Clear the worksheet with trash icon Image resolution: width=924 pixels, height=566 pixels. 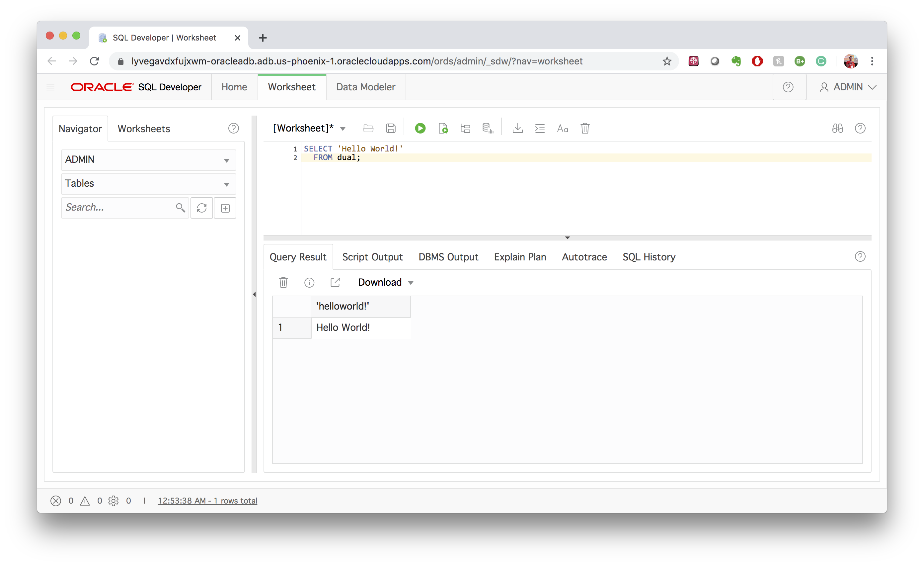584,128
